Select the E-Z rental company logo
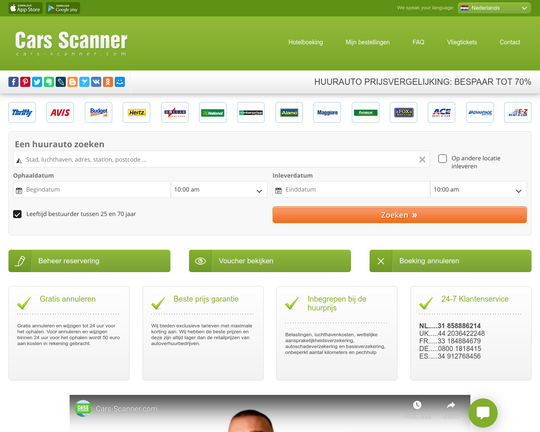This screenshot has width=540, height=432. [518, 112]
